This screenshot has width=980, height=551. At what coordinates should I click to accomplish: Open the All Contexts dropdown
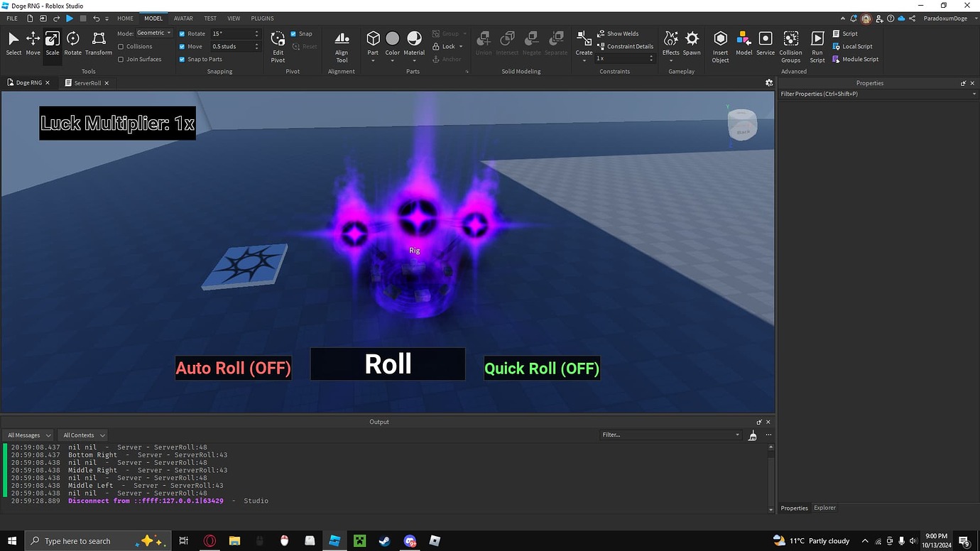coord(82,435)
